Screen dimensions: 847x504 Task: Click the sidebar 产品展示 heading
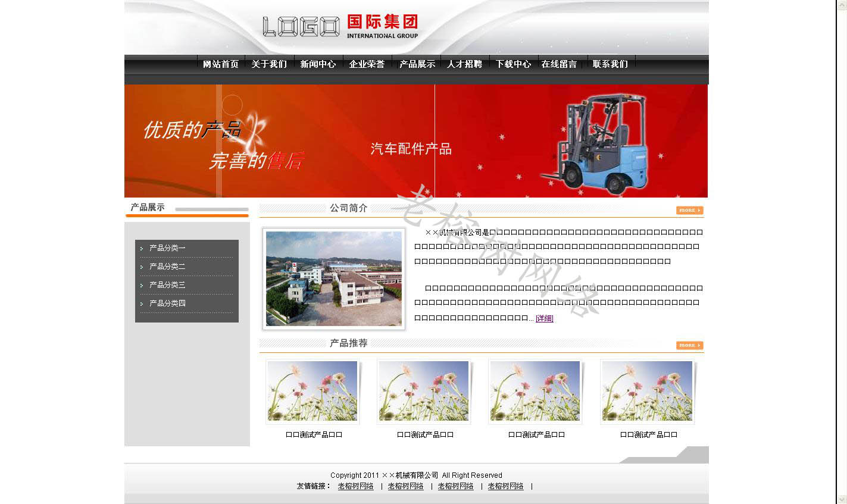[x=148, y=207]
